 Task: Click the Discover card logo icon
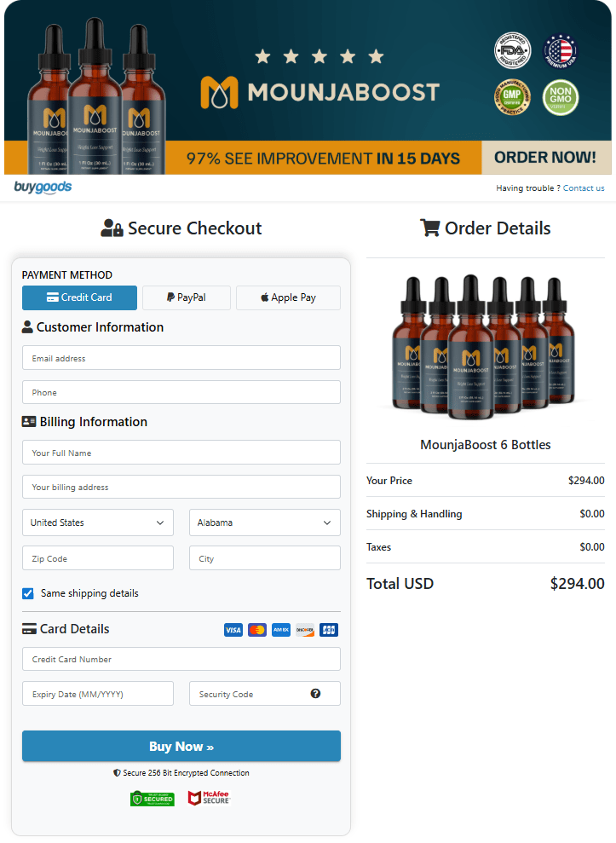point(305,630)
